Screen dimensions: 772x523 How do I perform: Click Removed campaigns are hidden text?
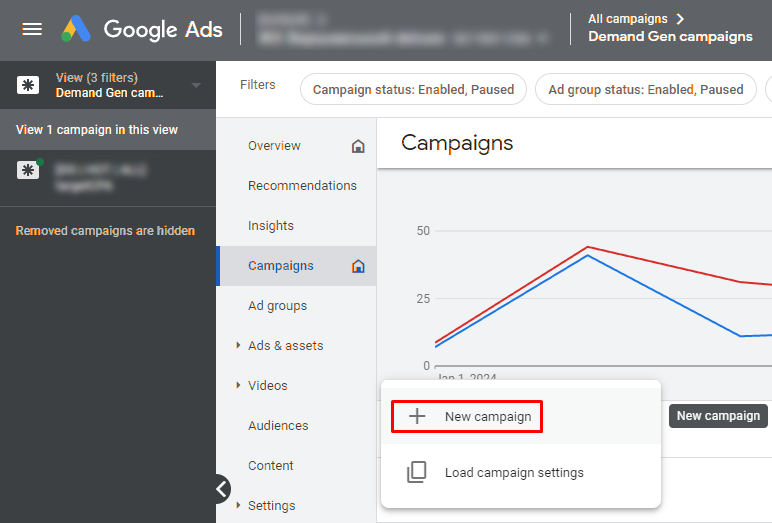coord(105,230)
